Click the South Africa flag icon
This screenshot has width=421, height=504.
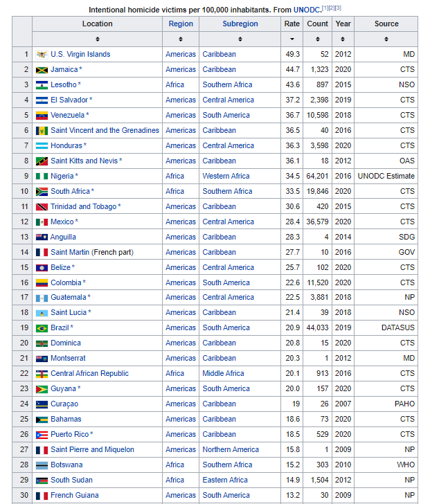[42, 192]
